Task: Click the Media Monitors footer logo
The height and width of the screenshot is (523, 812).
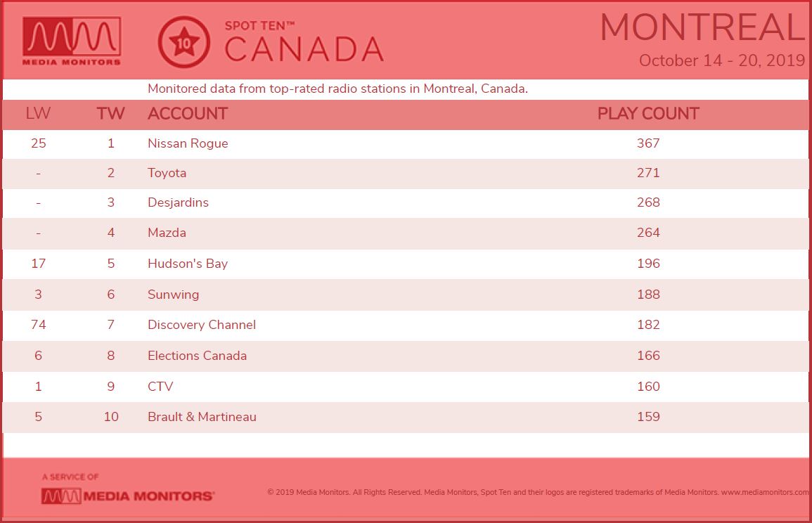Action: tap(127, 496)
